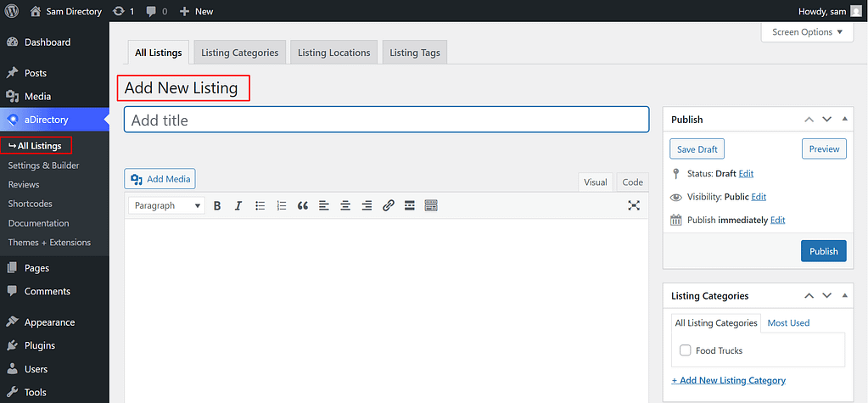Open the WordPress logo menu
Screen dimensions: 868x403
tap(12, 11)
